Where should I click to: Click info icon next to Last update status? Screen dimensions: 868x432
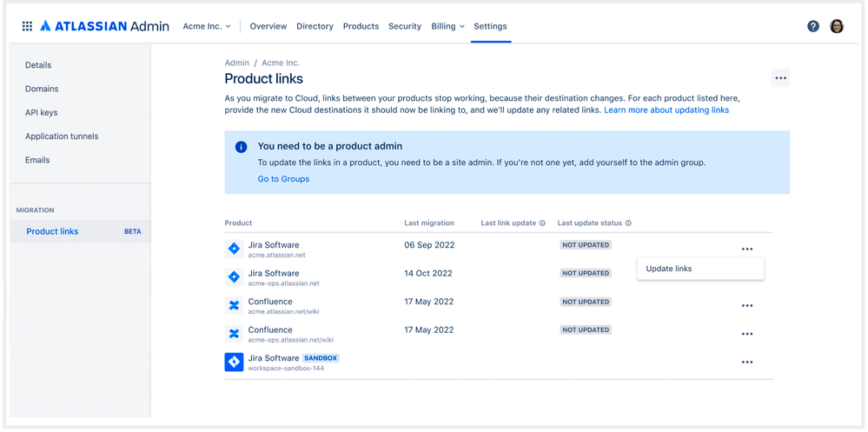pyautogui.click(x=628, y=223)
